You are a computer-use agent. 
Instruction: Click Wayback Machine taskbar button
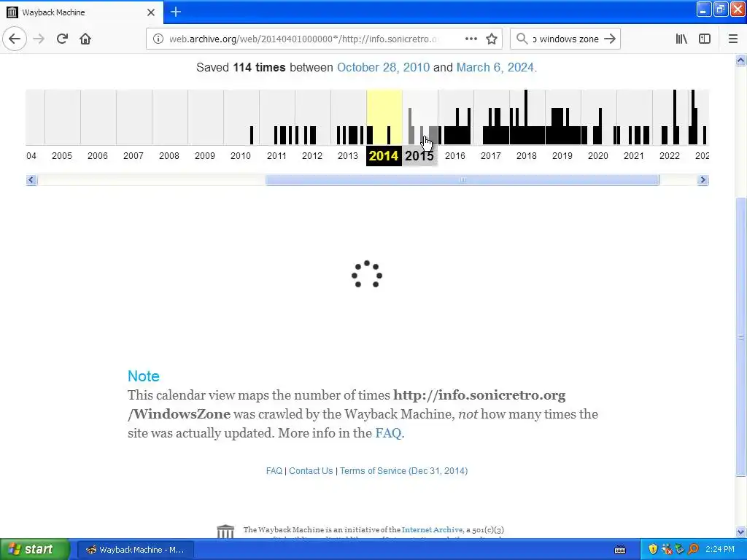[x=136, y=550]
